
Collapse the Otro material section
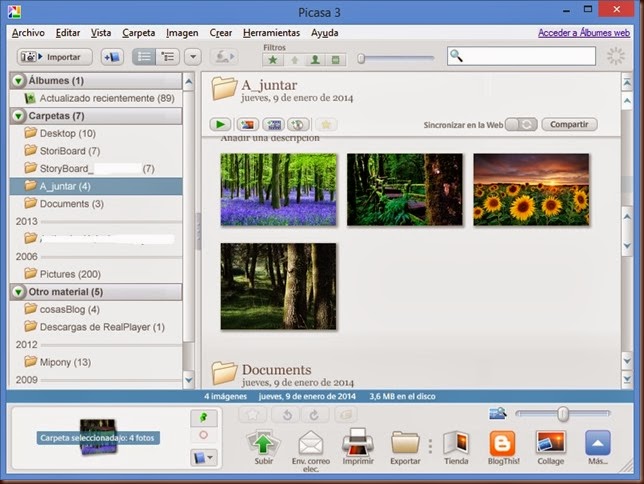18,292
